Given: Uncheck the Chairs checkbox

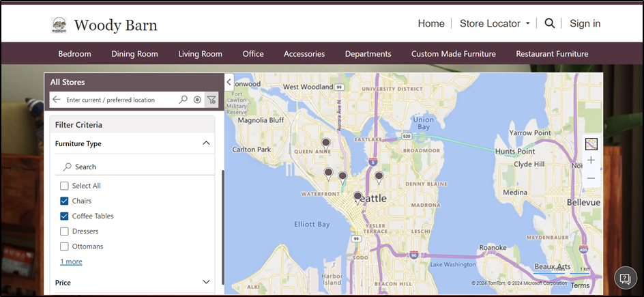Looking at the screenshot, I should pos(65,201).
